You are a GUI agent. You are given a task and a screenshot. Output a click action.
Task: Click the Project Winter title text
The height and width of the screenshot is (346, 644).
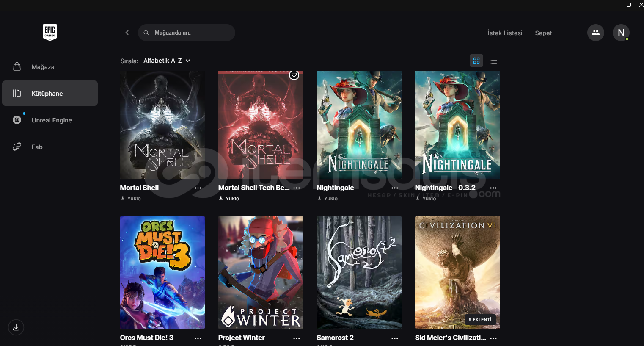(x=242, y=338)
